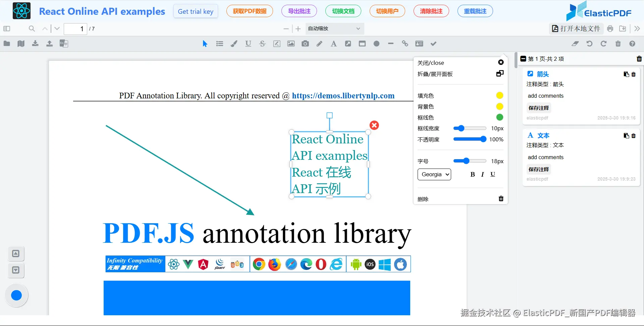Pick the border color (框线色) swatch

(x=500, y=117)
